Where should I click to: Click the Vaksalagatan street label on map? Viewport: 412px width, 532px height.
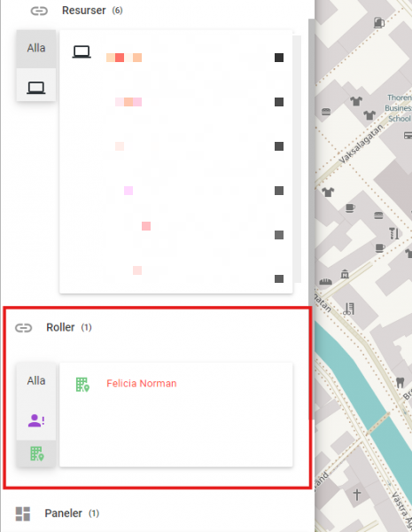361,145
